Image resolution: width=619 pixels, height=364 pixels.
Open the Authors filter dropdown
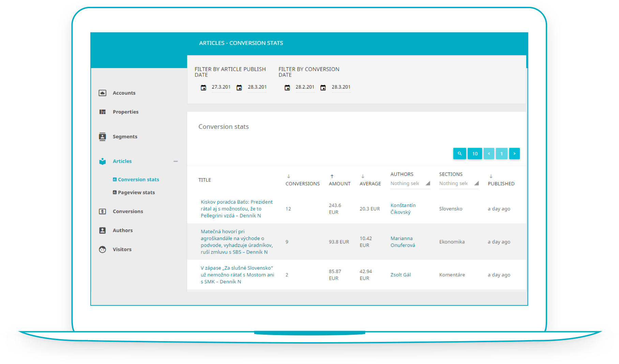(410, 183)
